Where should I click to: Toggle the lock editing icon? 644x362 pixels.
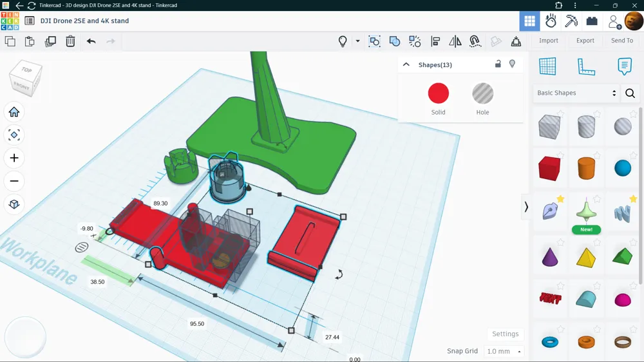pyautogui.click(x=498, y=64)
